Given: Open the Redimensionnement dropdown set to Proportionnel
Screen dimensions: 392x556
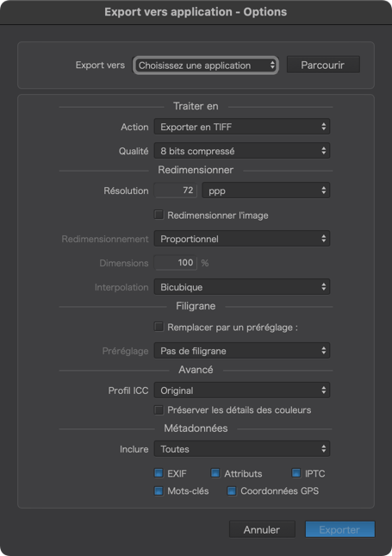Looking at the screenshot, I should click(242, 239).
